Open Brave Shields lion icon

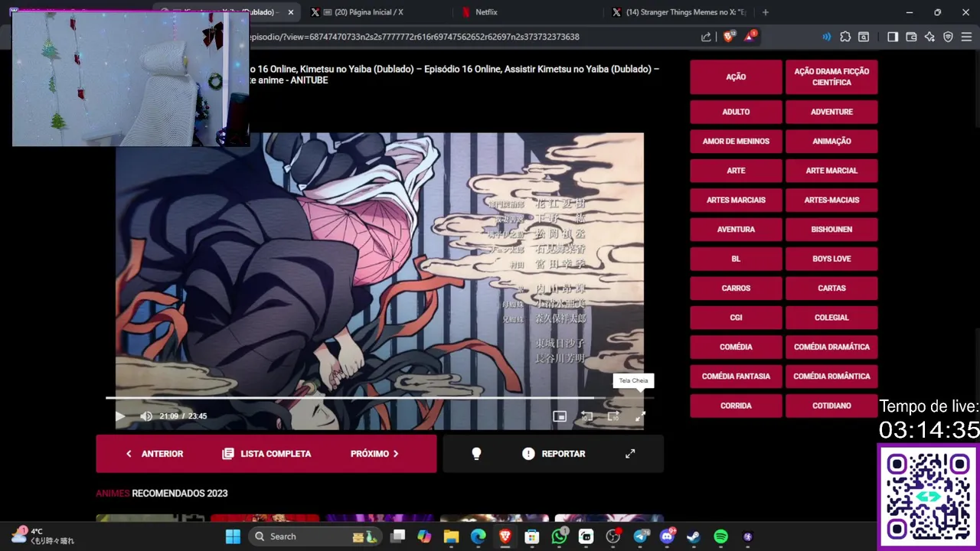[x=728, y=36]
